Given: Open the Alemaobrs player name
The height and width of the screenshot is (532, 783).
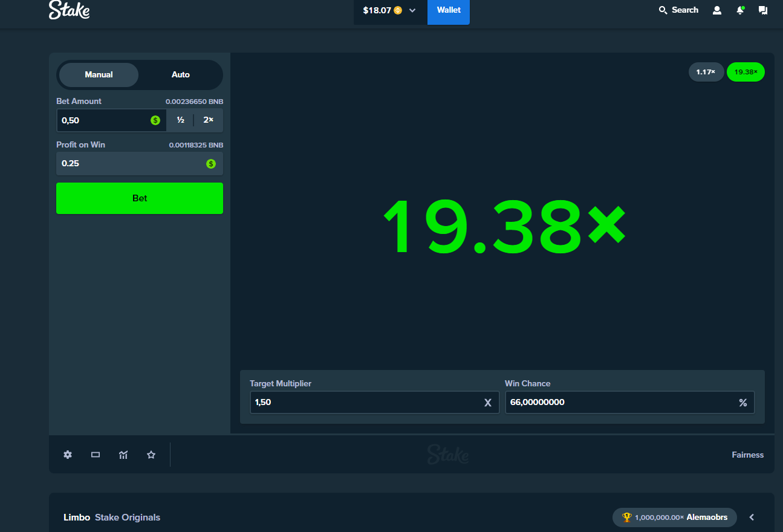Looking at the screenshot, I should pos(707,517).
